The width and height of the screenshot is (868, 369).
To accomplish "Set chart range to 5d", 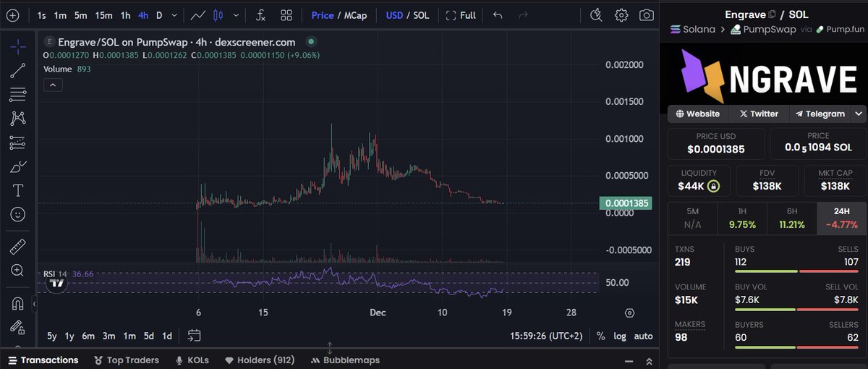I will (x=148, y=336).
